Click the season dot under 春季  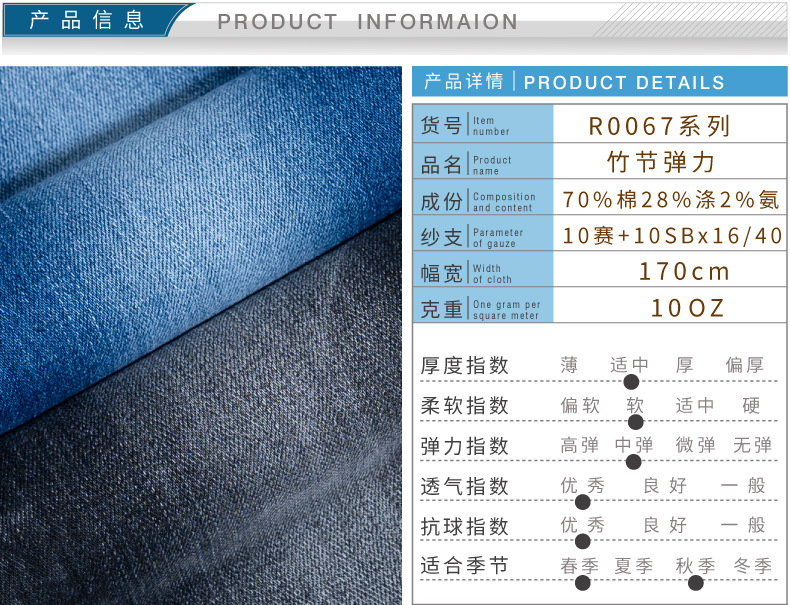pyautogui.click(x=582, y=583)
